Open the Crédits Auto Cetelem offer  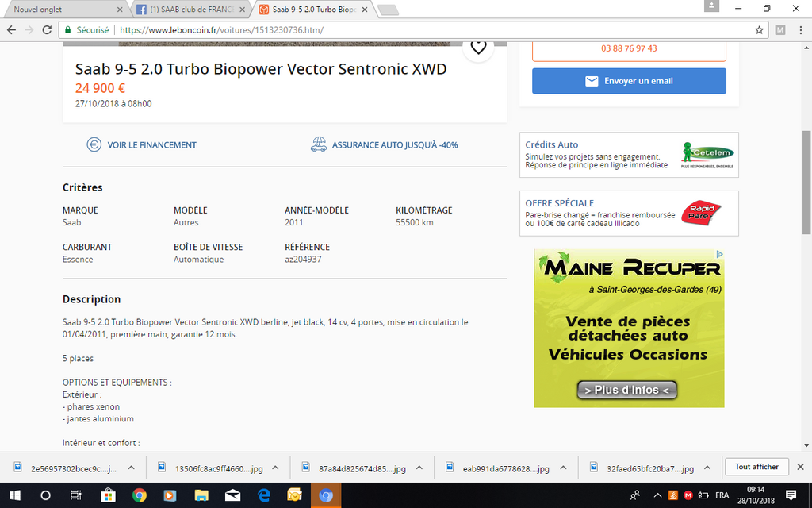pos(629,155)
